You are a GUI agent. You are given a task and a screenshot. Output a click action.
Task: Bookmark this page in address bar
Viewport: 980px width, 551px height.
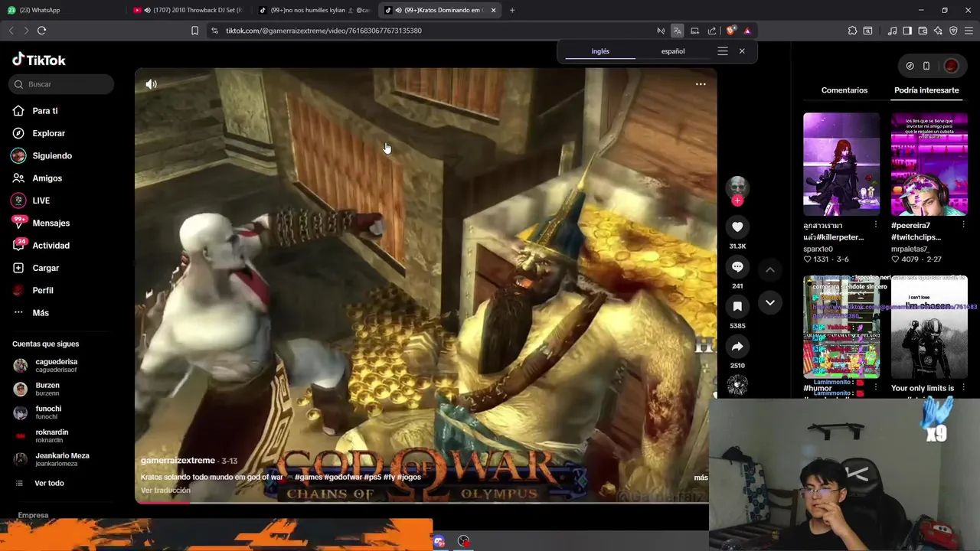(x=194, y=31)
